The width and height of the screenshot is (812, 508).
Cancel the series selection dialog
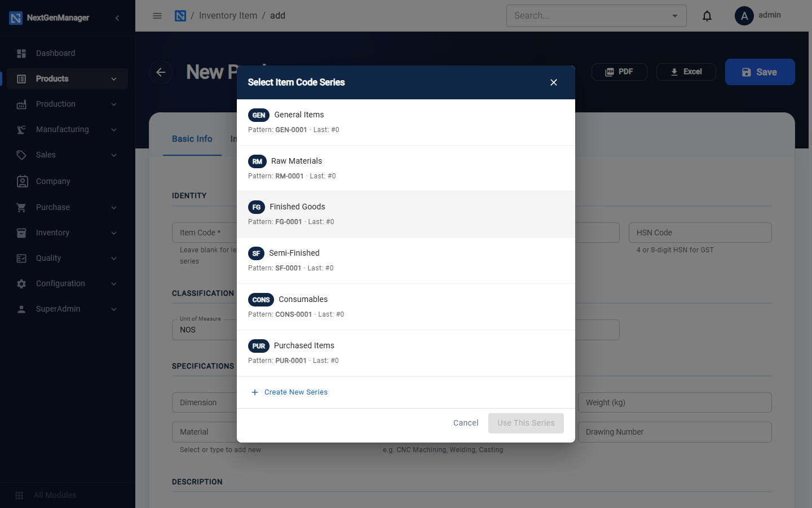466,423
